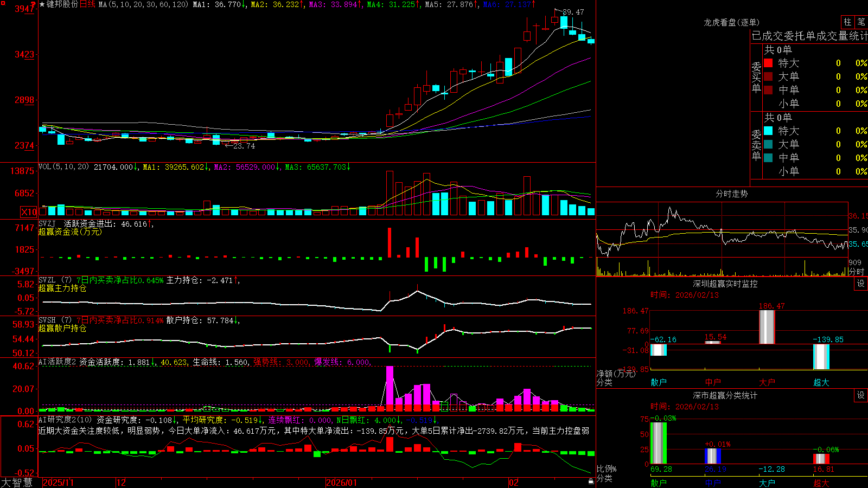
Task: Click the dark red 中单 buy-order swatch
Action: (x=768, y=90)
